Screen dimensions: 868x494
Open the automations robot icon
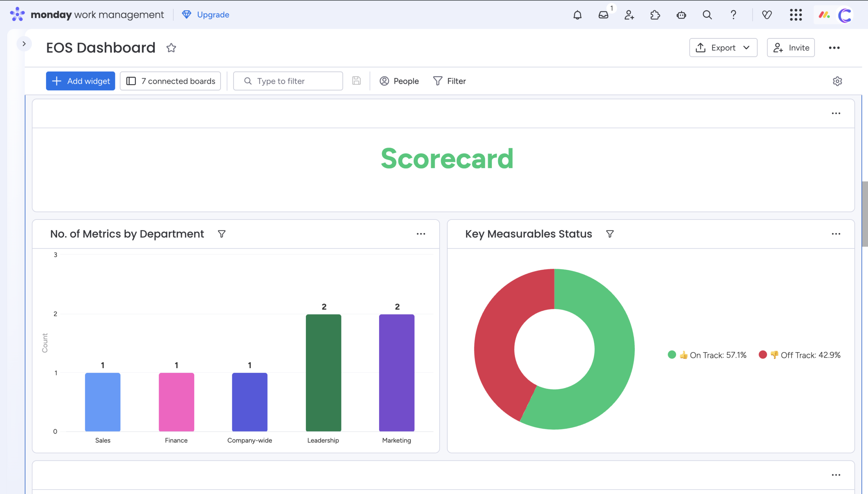coord(681,15)
